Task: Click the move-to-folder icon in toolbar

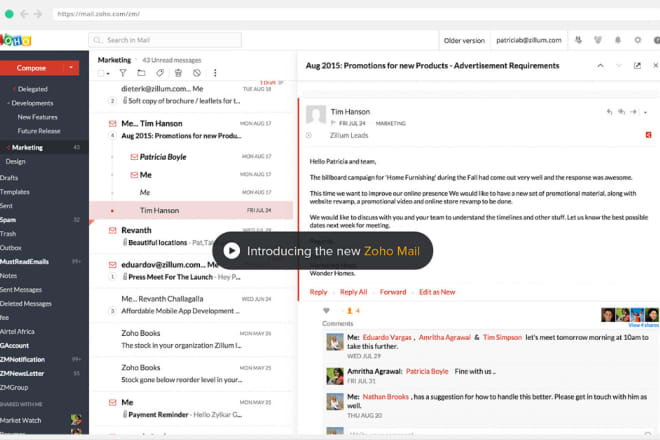Action: coord(141,73)
